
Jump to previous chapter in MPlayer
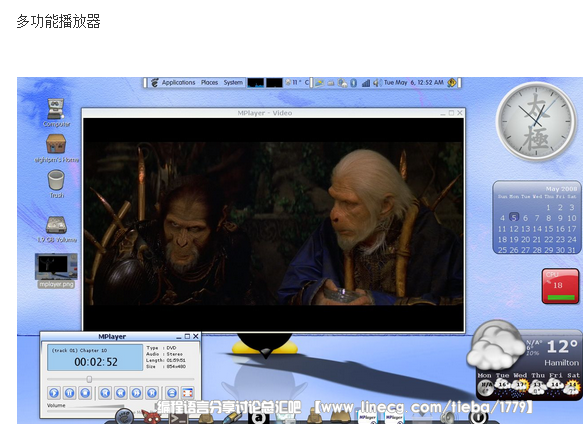pos(105,392)
